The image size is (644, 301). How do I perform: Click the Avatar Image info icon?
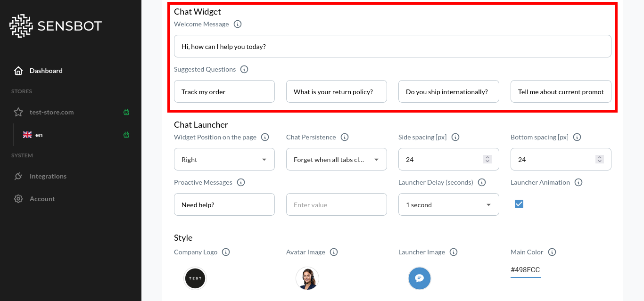[x=334, y=252]
